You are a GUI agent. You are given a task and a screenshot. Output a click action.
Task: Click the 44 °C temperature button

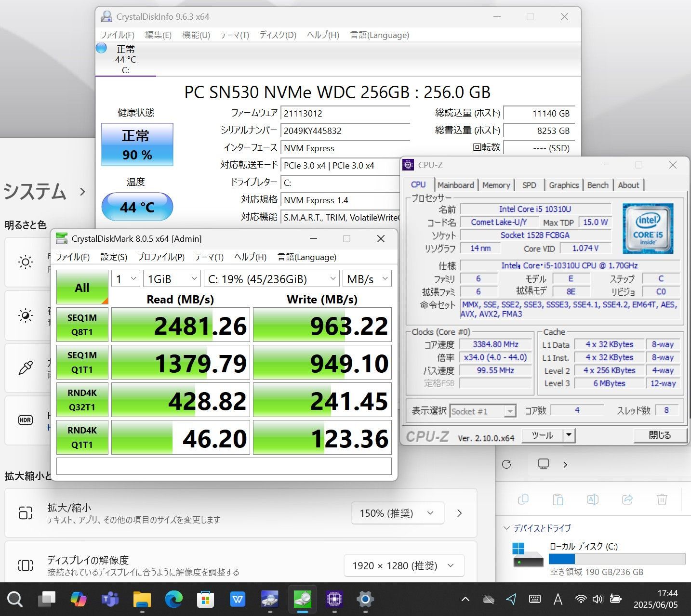137,207
